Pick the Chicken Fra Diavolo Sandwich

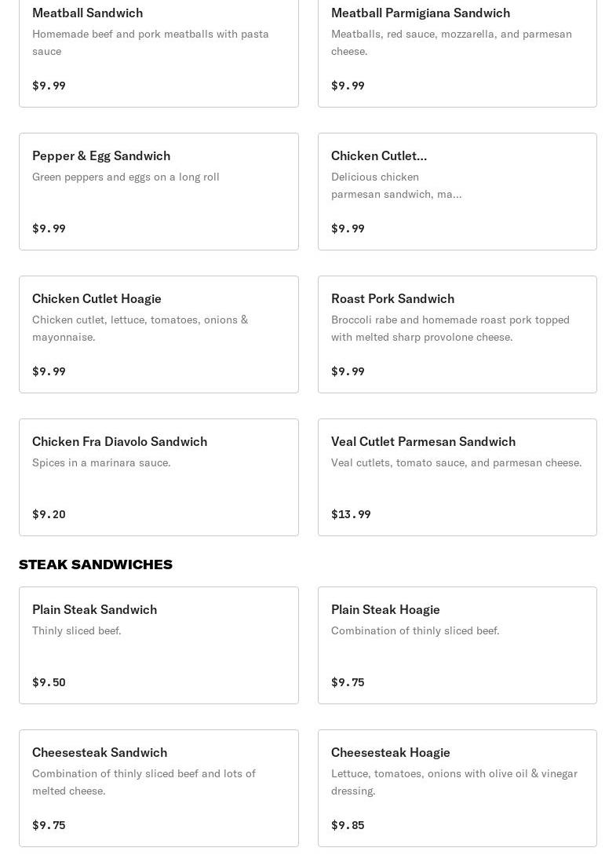(x=159, y=477)
